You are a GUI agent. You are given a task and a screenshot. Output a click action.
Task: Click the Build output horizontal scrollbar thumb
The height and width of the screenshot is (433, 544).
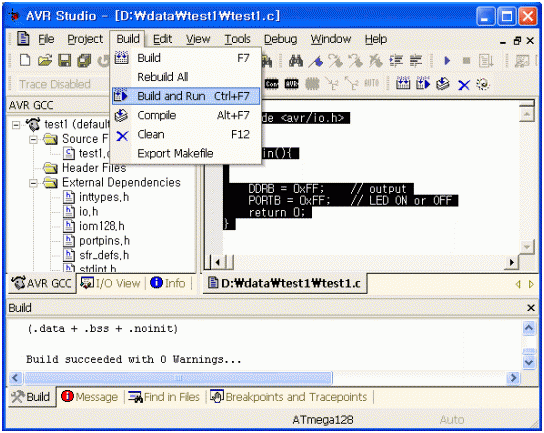(179, 377)
